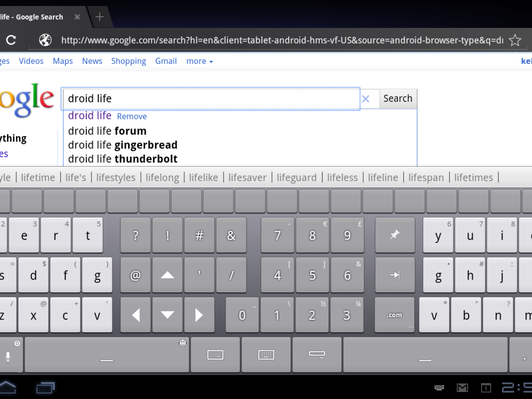The image size is (532, 399).
Task: Tap the .com key
Action: [x=395, y=315]
